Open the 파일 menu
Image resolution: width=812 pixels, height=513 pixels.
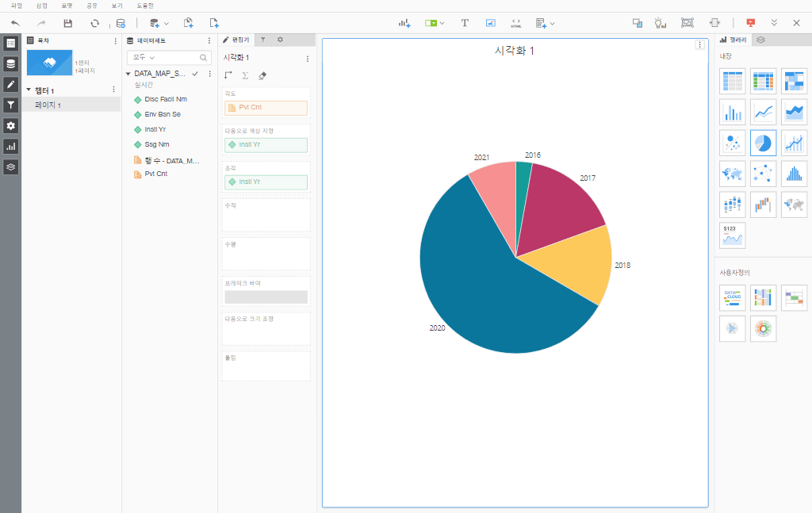[17, 6]
